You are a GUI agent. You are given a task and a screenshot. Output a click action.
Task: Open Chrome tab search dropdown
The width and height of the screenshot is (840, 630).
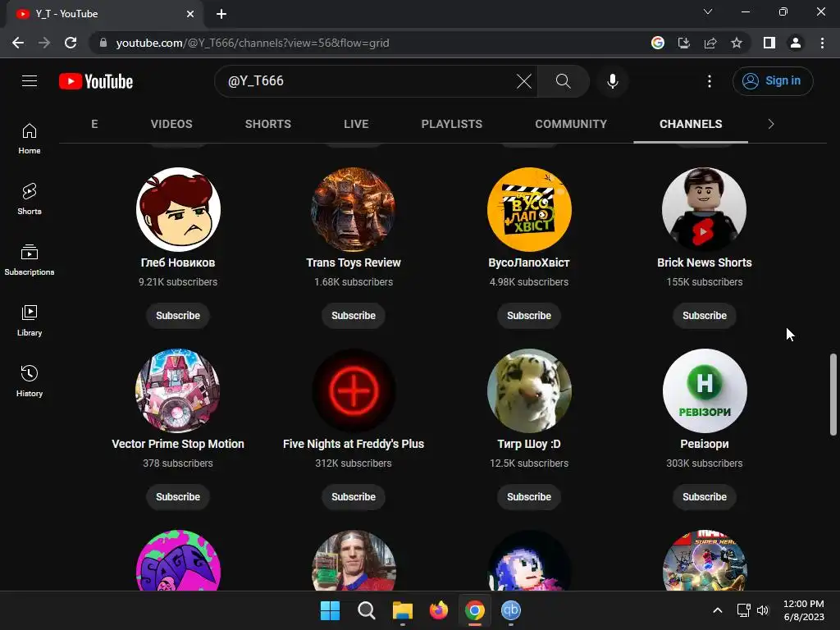pyautogui.click(x=708, y=11)
